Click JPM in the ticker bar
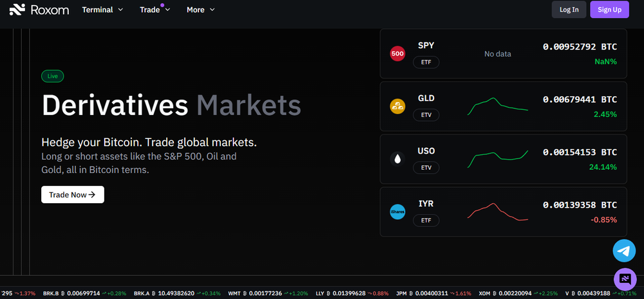This screenshot has width=644, height=299. coord(401,293)
